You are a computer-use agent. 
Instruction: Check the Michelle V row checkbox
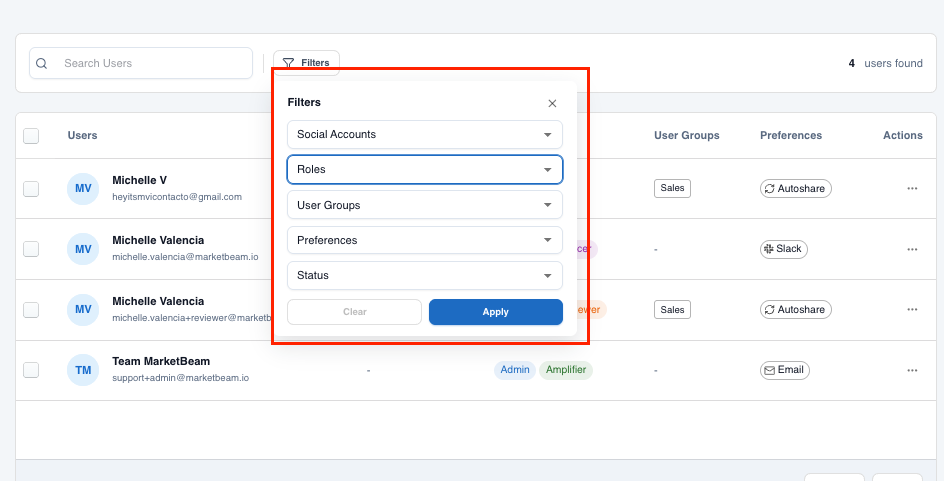tap(31, 188)
